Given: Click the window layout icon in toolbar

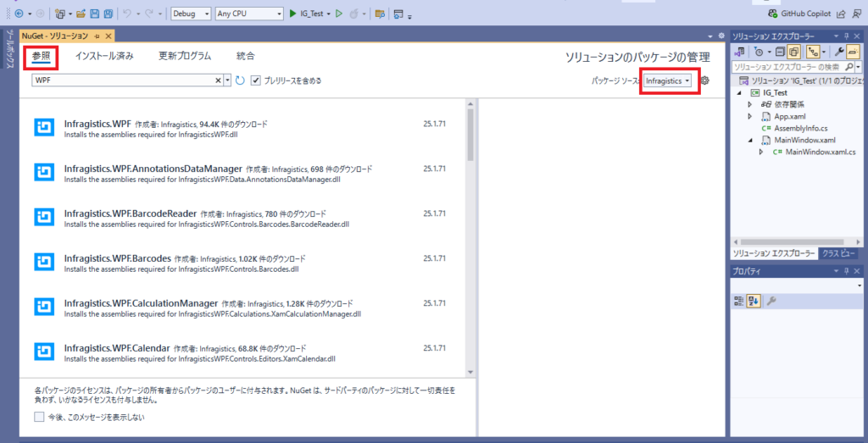Looking at the screenshot, I should coord(398,14).
